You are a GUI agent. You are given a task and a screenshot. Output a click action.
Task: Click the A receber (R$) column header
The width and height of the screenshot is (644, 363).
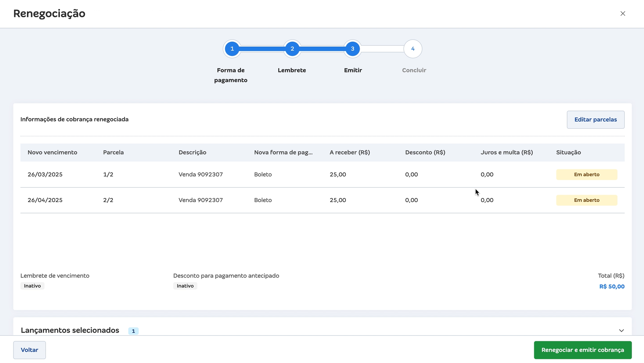350,153
